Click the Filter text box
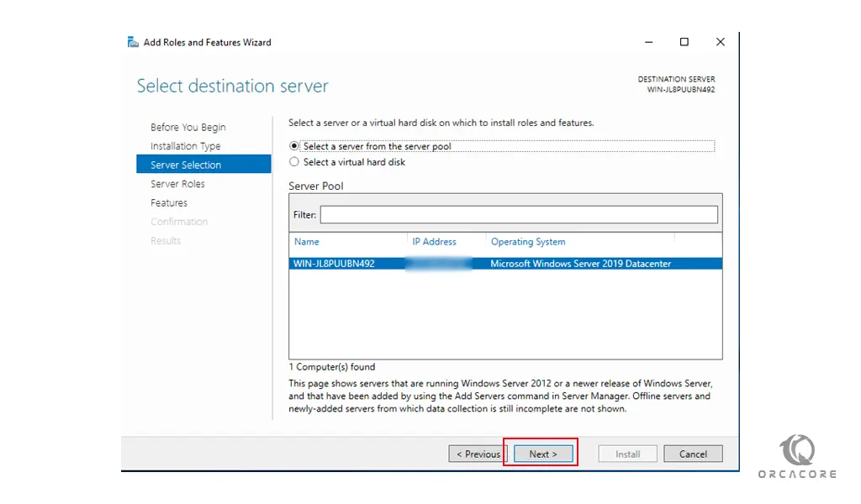861x504 pixels. pyautogui.click(x=519, y=214)
